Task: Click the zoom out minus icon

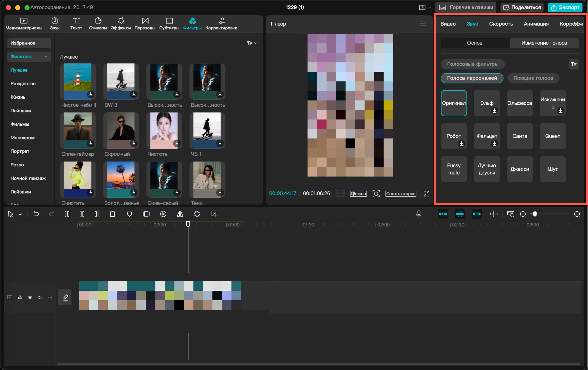Action: coord(523,214)
